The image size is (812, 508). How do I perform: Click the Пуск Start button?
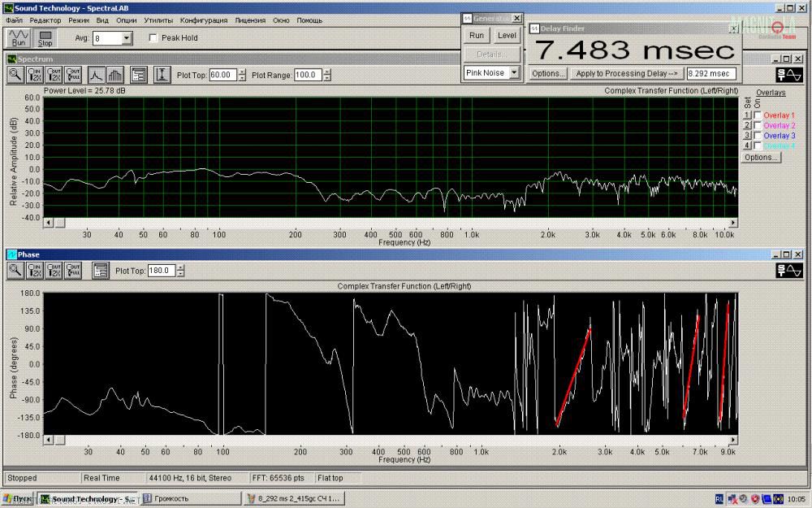click(x=17, y=499)
